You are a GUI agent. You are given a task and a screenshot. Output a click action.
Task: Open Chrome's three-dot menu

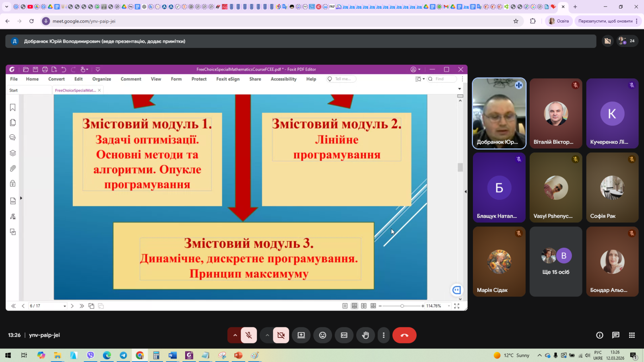(636, 21)
